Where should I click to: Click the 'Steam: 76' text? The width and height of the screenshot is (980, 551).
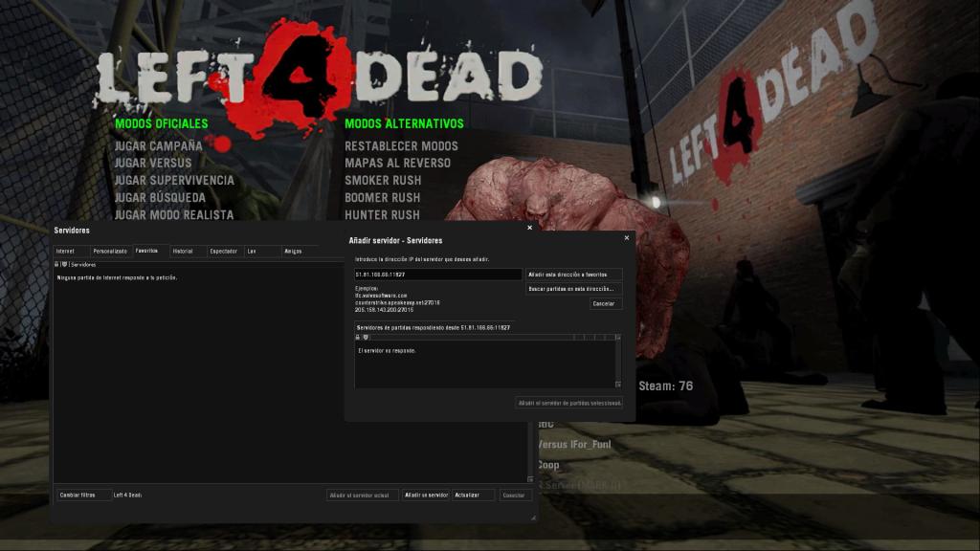click(x=666, y=386)
